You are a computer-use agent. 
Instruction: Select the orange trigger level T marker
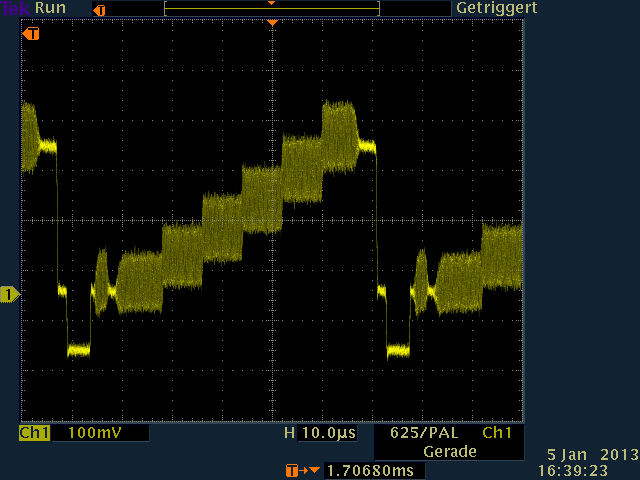pyautogui.click(x=32, y=34)
